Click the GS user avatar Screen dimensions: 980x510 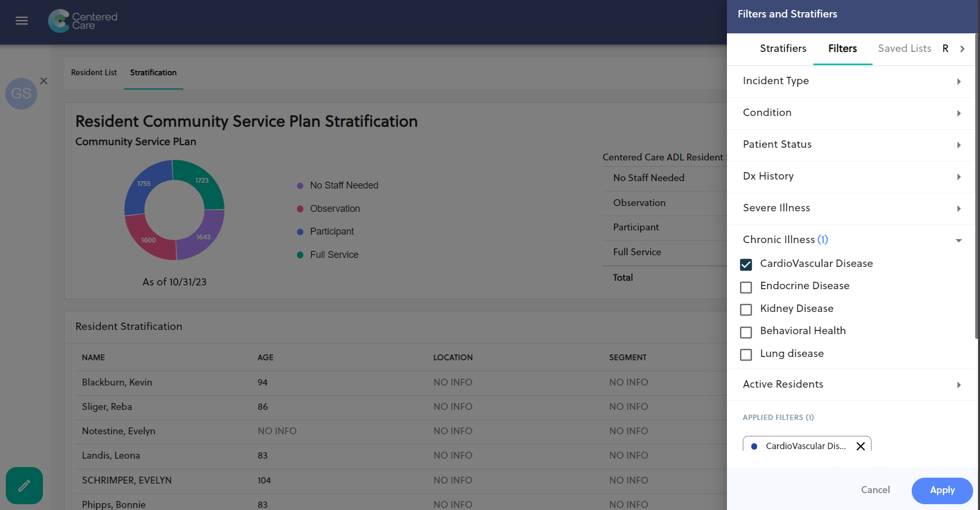point(21,94)
